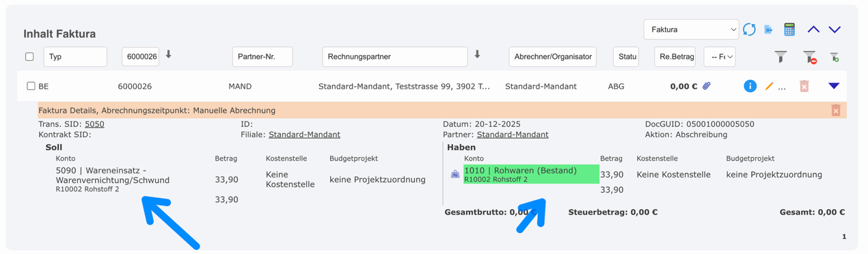
Task: Open the small filter dropdown after Re.Betrag
Action: (720, 57)
